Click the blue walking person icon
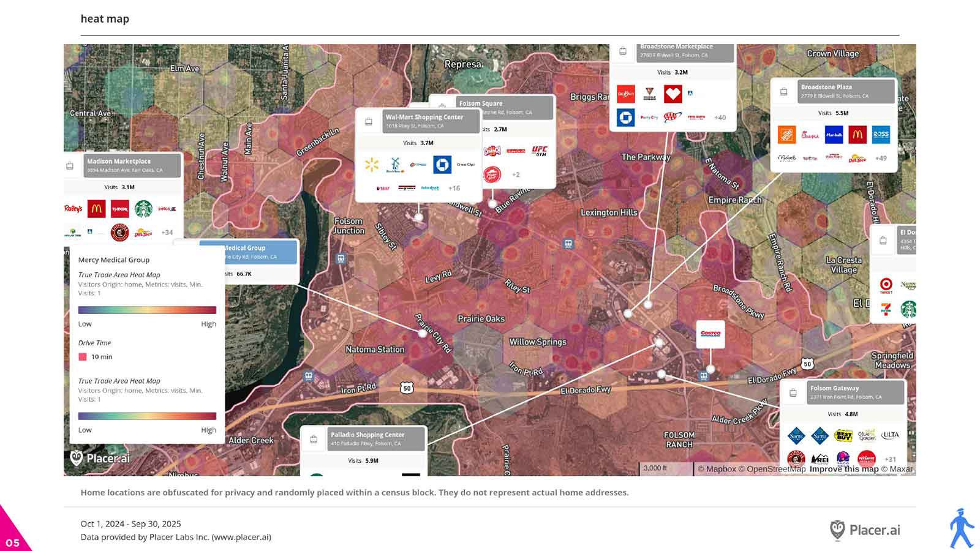 coord(960,528)
